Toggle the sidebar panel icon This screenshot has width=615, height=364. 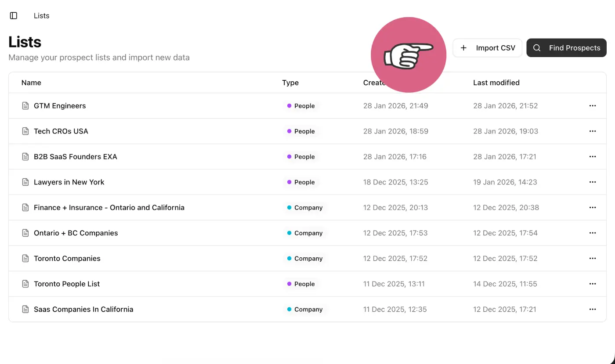pyautogui.click(x=14, y=16)
